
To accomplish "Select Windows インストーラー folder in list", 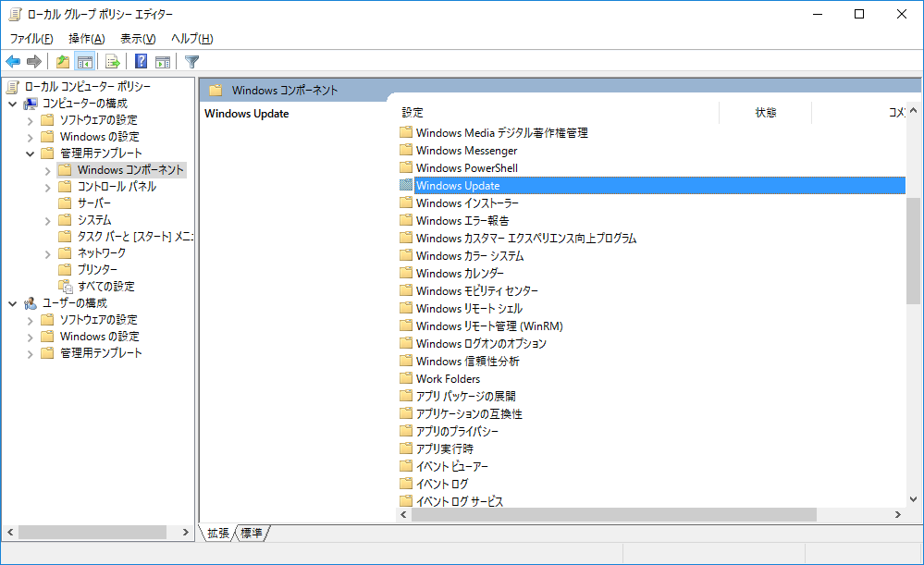I will coord(467,203).
